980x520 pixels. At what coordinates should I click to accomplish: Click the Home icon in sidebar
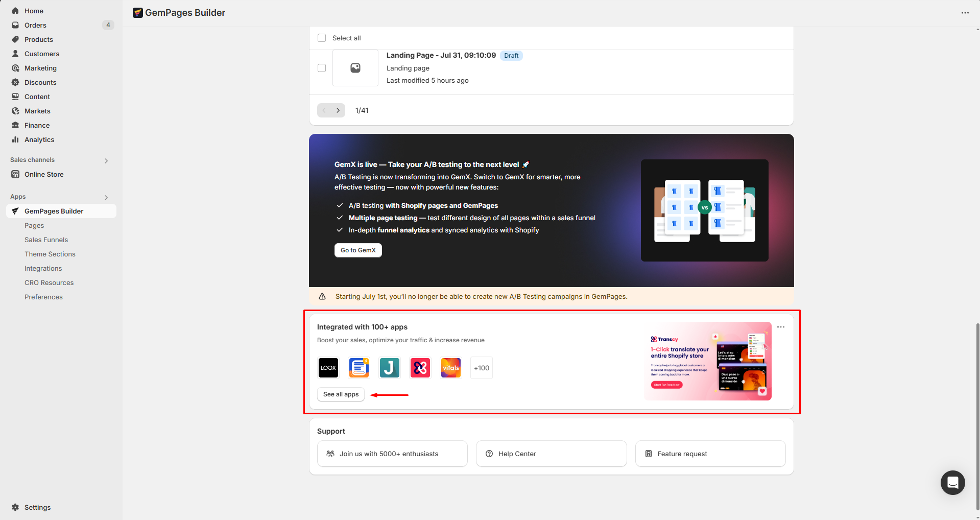point(15,11)
